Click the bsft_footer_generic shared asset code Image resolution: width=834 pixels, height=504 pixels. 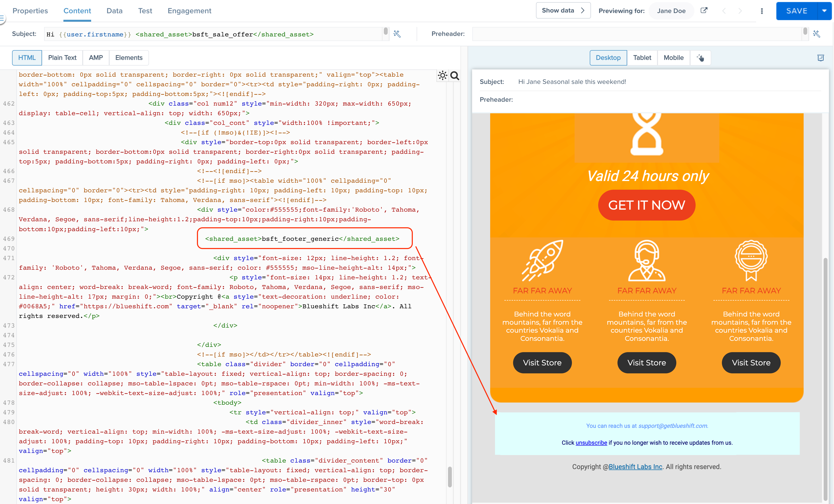pos(302,239)
